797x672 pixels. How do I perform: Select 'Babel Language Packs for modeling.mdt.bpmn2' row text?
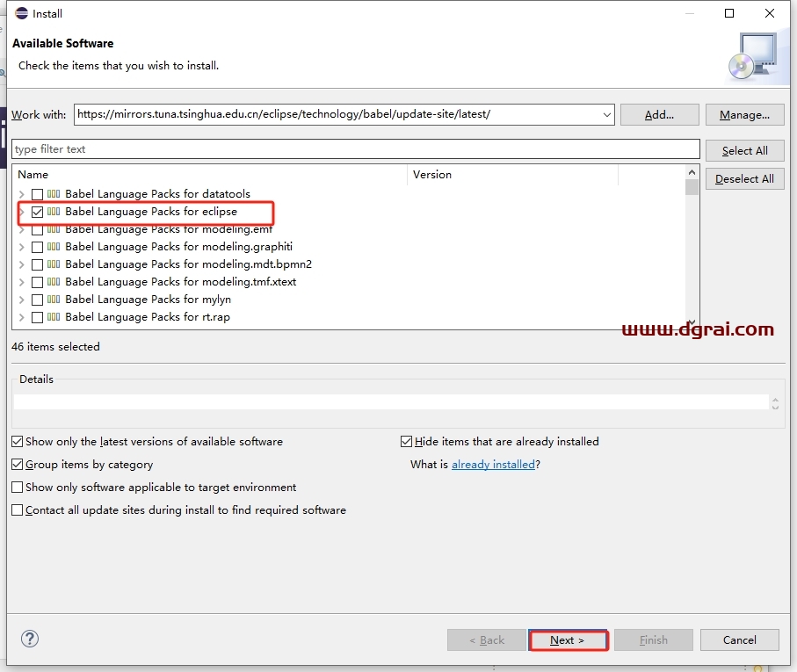[x=189, y=264]
